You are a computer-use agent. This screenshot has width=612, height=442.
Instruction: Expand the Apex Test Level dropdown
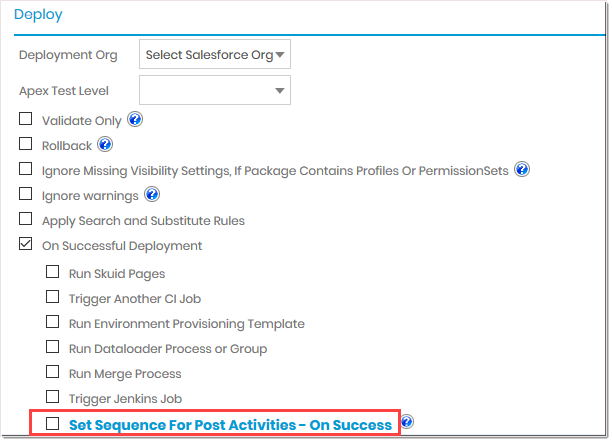216,91
